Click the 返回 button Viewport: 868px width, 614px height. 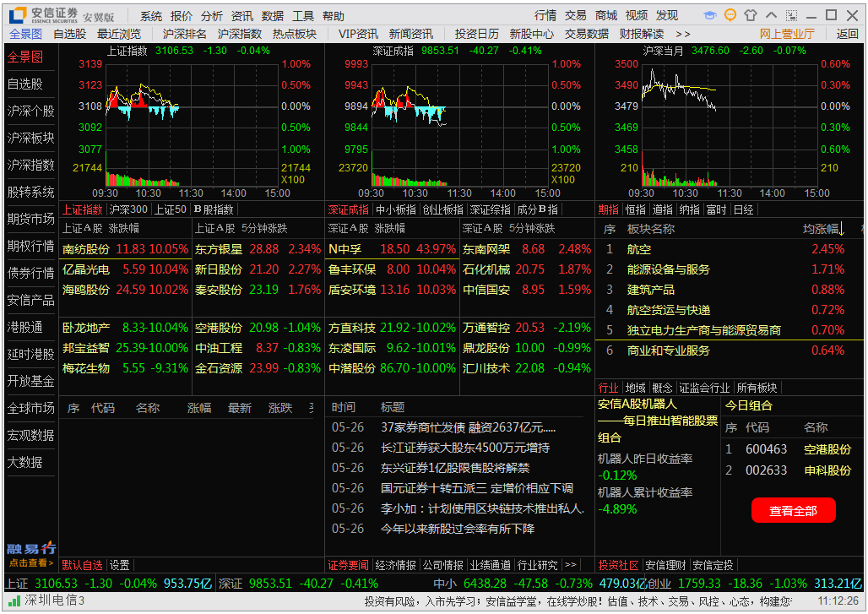847,35
